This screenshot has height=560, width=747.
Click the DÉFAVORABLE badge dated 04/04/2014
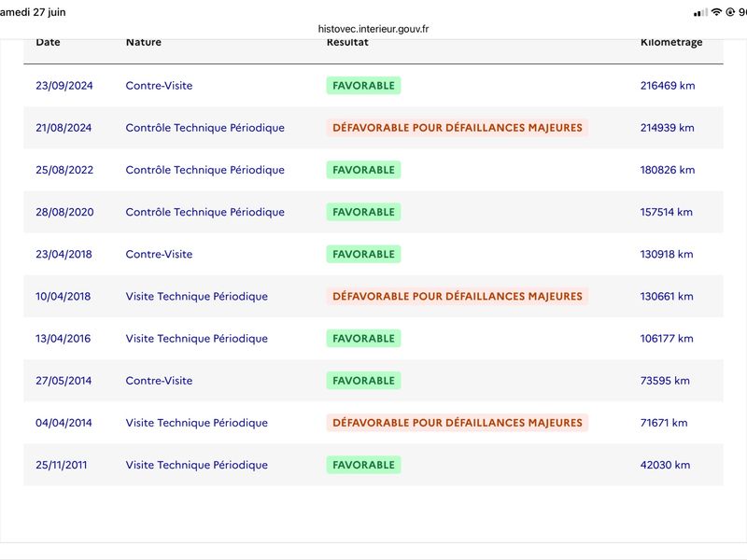pos(458,423)
